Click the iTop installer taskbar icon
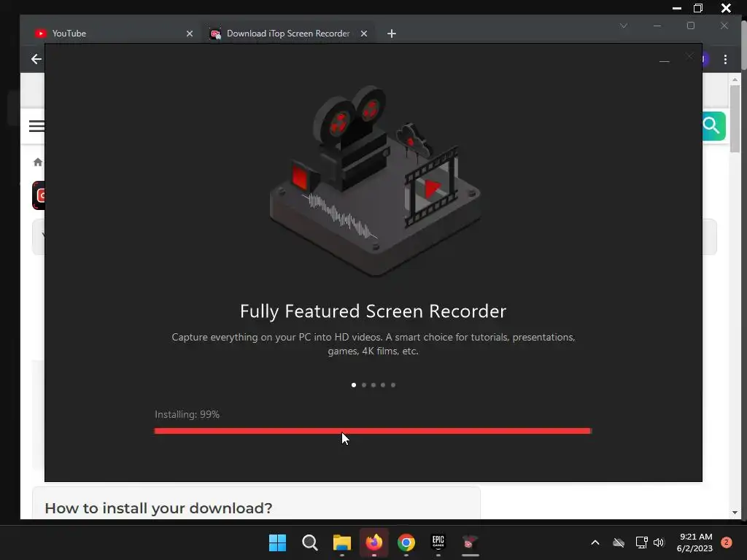This screenshot has height=560, width=747. [x=471, y=542]
